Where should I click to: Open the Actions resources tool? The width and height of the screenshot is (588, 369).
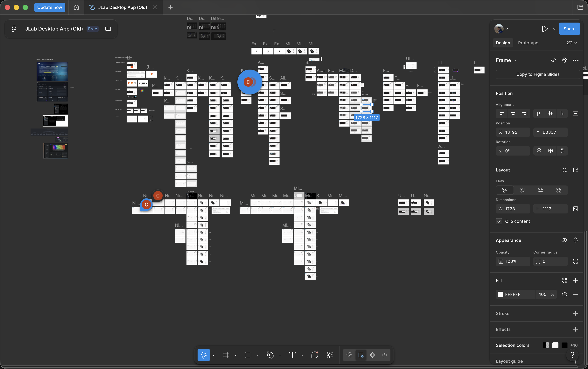330,355
